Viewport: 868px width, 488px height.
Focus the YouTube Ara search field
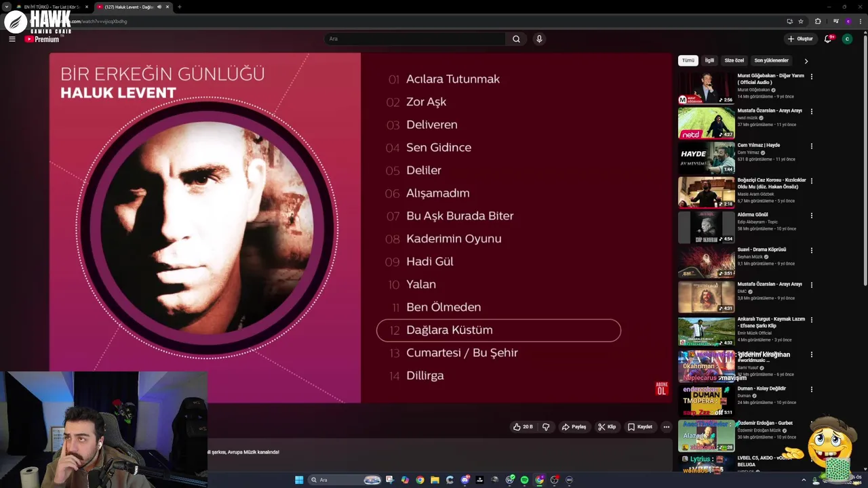(415, 39)
